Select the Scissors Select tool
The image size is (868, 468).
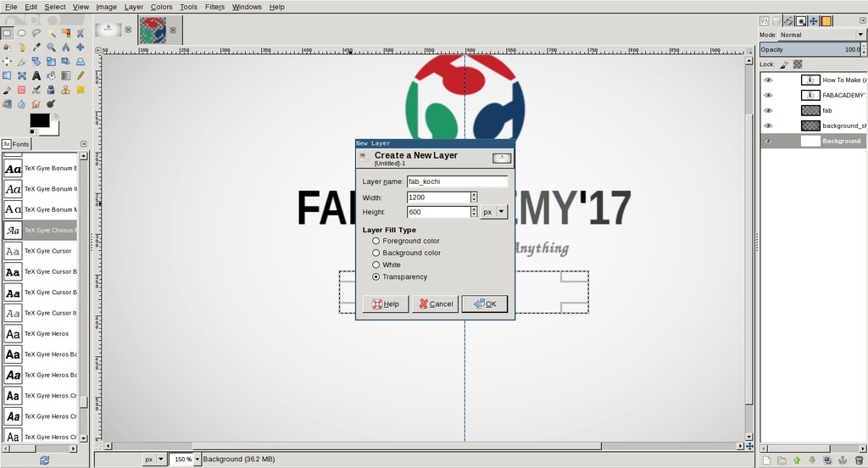pos(81,33)
